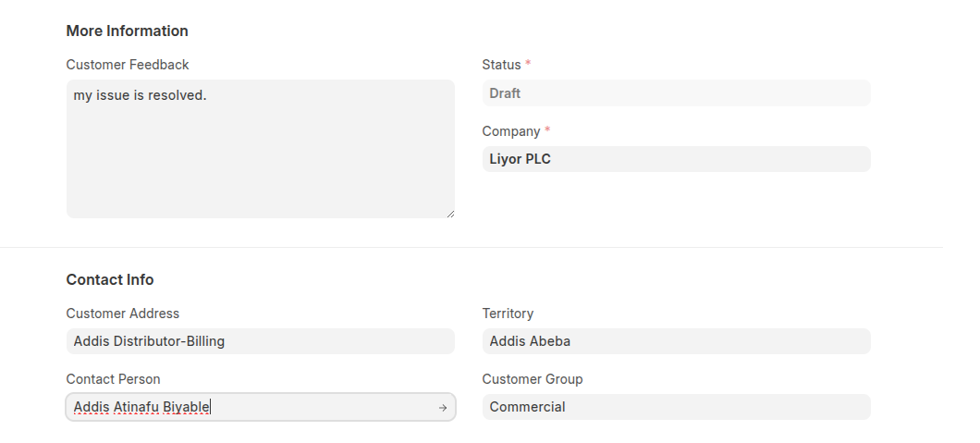
Task: Click the Status field label
Action: (x=501, y=65)
